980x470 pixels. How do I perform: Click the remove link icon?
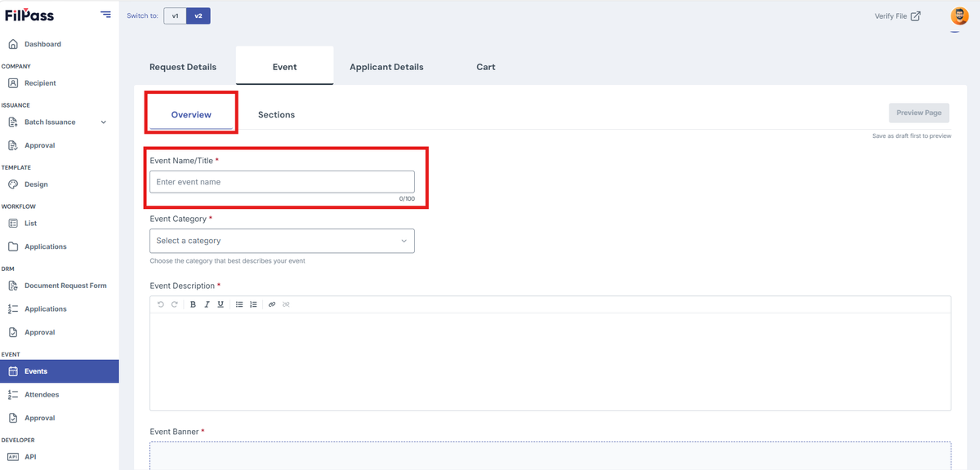[286, 304]
